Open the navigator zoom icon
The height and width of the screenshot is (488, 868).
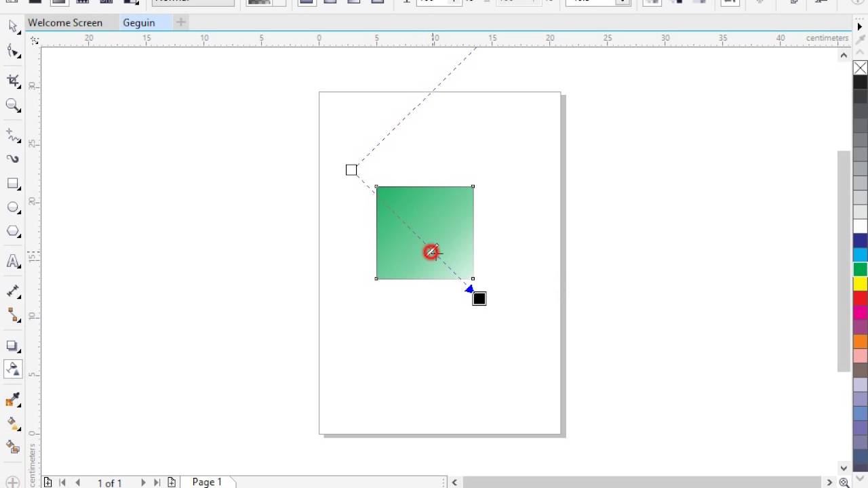click(x=844, y=483)
